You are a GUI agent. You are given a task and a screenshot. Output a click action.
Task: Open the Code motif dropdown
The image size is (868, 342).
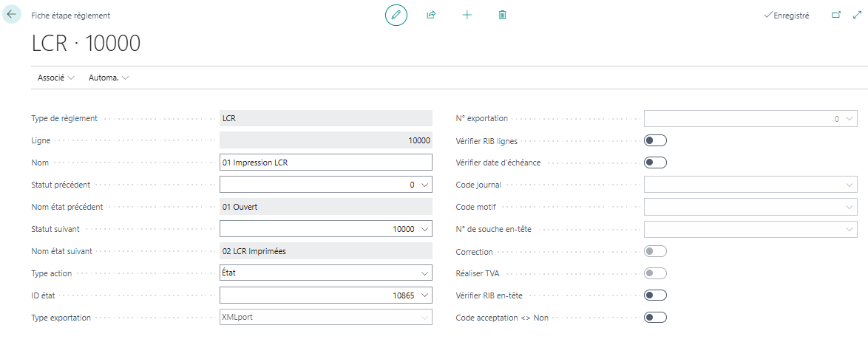[x=850, y=207]
